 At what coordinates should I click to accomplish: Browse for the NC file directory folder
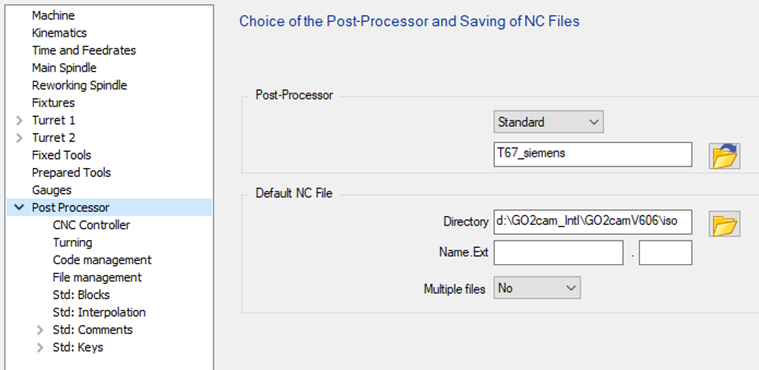724,224
